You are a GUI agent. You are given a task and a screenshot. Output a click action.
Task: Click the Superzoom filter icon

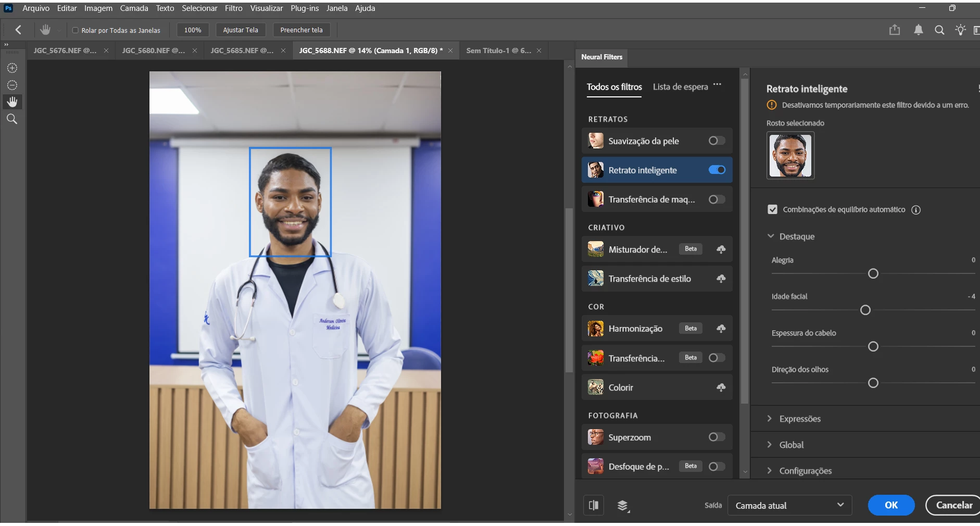point(596,437)
